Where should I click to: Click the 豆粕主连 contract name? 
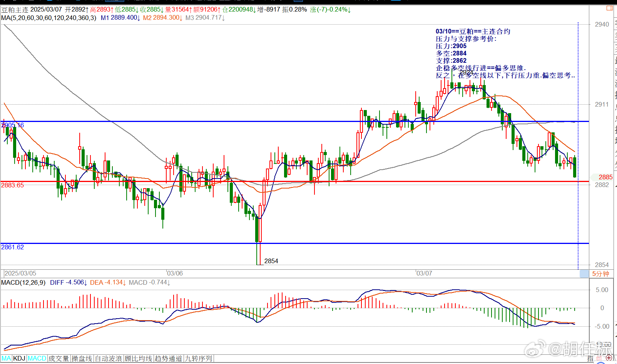(15, 9)
